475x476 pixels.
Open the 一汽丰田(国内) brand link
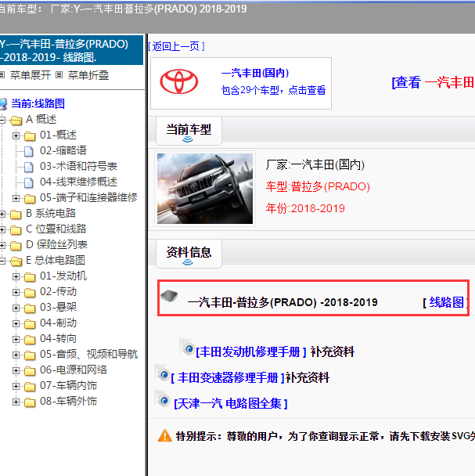(x=255, y=73)
